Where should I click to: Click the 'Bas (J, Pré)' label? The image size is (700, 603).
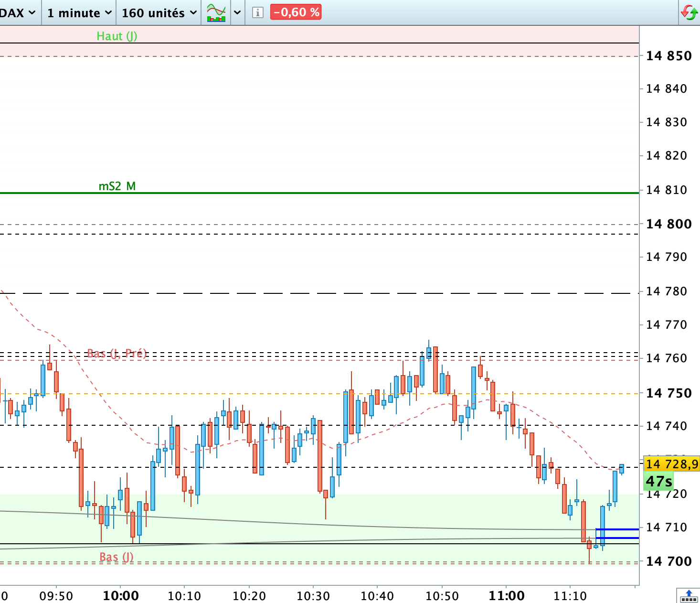pyautogui.click(x=117, y=354)
